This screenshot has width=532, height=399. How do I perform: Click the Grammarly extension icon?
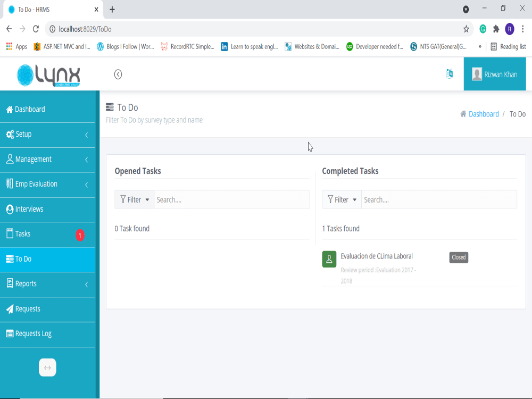[x=483, y=29]
